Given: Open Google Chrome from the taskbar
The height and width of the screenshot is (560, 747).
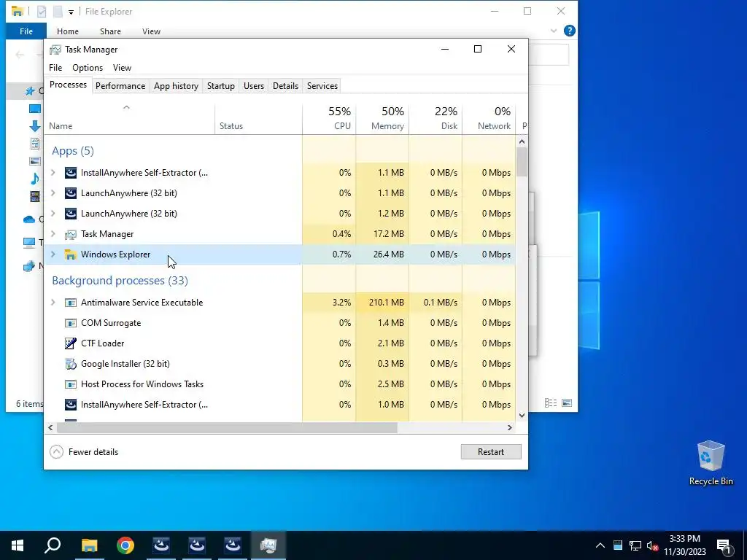Looking at the screenshot, I should pyautogui.click(x=125, y=545).
